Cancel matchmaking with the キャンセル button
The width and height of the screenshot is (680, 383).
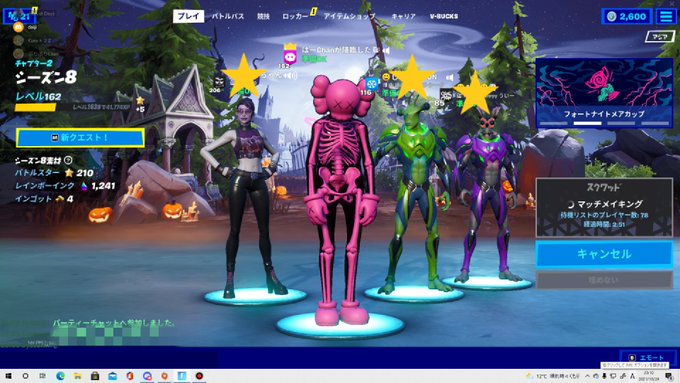pos(604,254)
